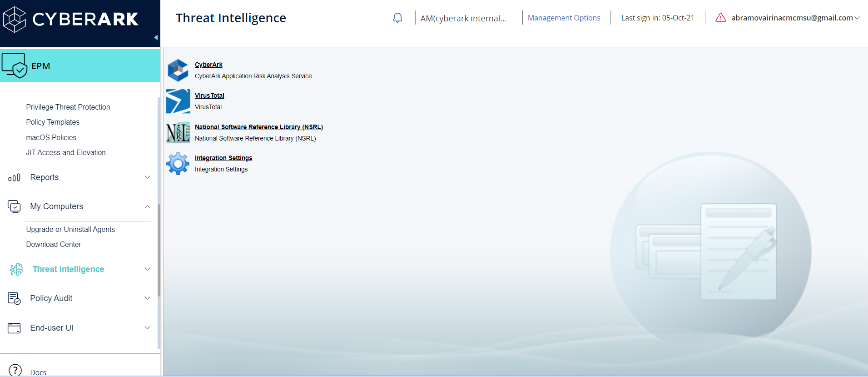Click the Threat Intelligence brain icon
868x377 pixels.
[16, 269]
